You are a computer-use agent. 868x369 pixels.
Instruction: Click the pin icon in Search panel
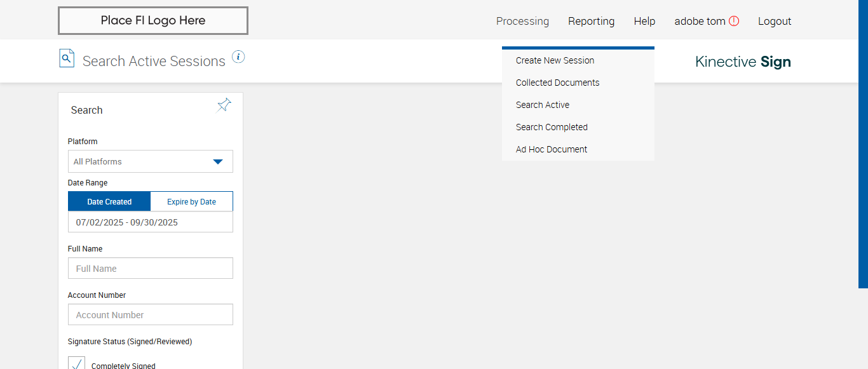(x=224, y=105)
